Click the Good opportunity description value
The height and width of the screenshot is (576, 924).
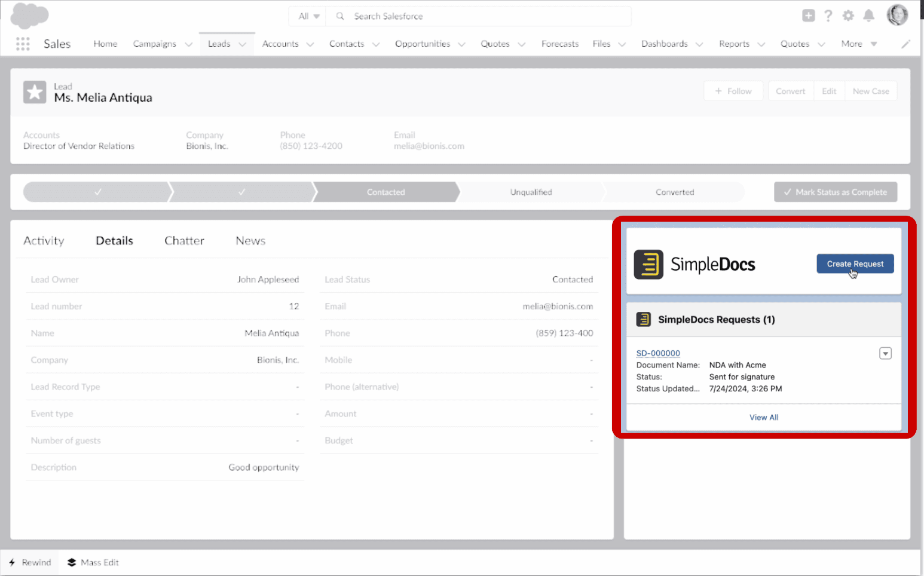(x=264, y=467)
